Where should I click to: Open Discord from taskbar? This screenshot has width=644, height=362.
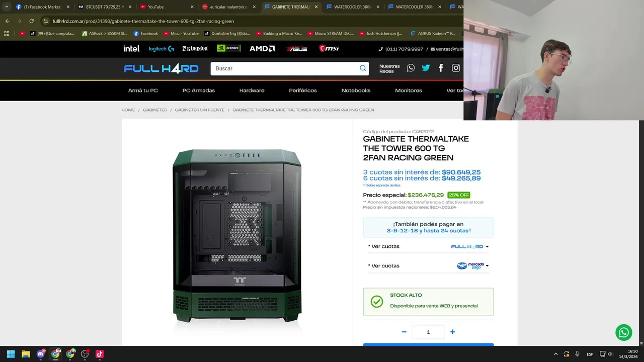tap(41, 354)
